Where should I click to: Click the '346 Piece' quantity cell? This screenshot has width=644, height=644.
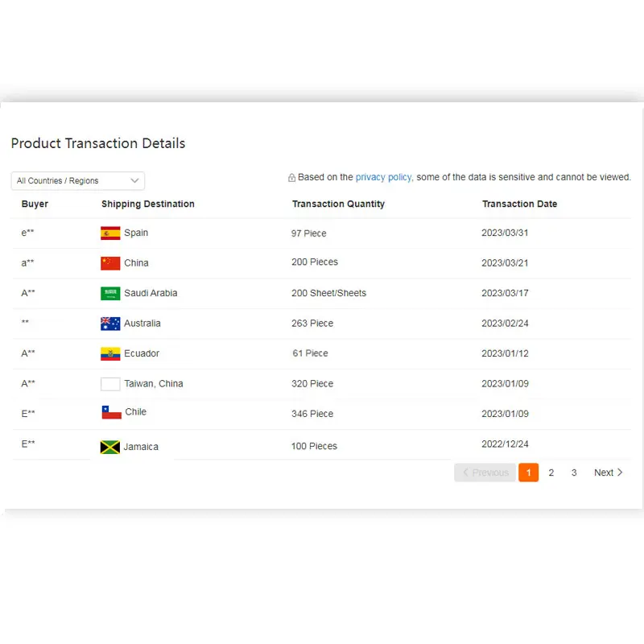312,414
